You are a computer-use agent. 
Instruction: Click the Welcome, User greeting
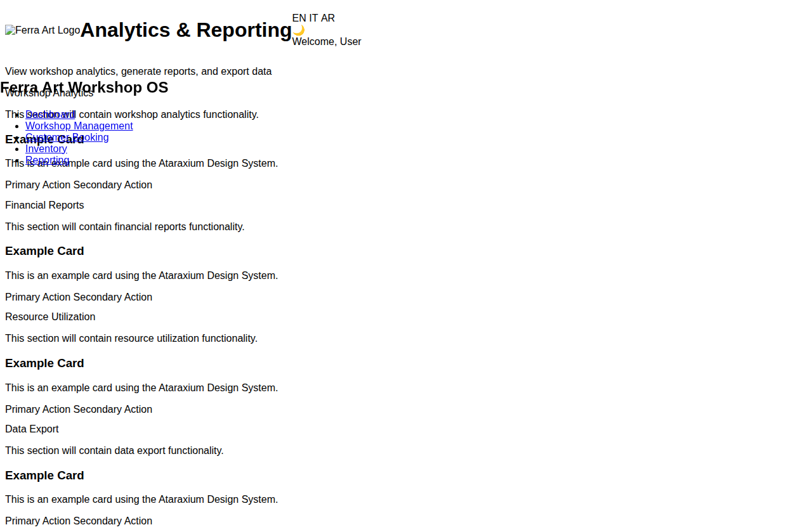[327, 42]
